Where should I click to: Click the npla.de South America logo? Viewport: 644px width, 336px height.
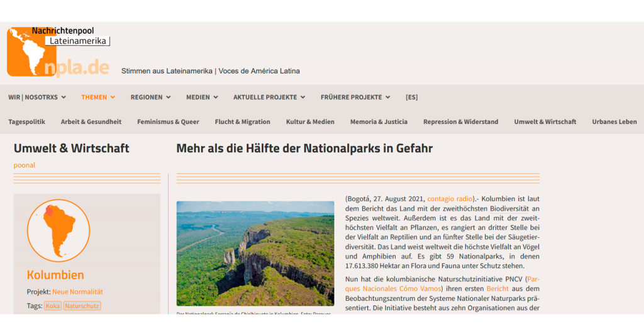58,52
